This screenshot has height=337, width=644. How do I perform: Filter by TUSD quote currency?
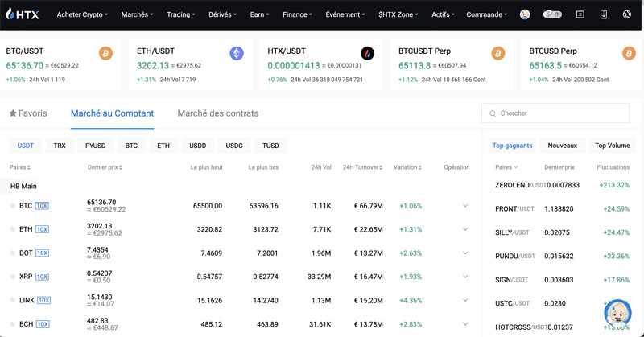(x=270, y=146)
